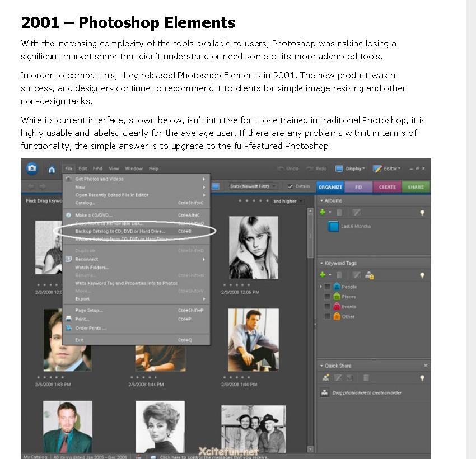Image resolution: width=476 pixels, height=459 pixels.
Task: Open dropdown arrow beside Keyword Tags plus icon
Action: coord(330,274)
